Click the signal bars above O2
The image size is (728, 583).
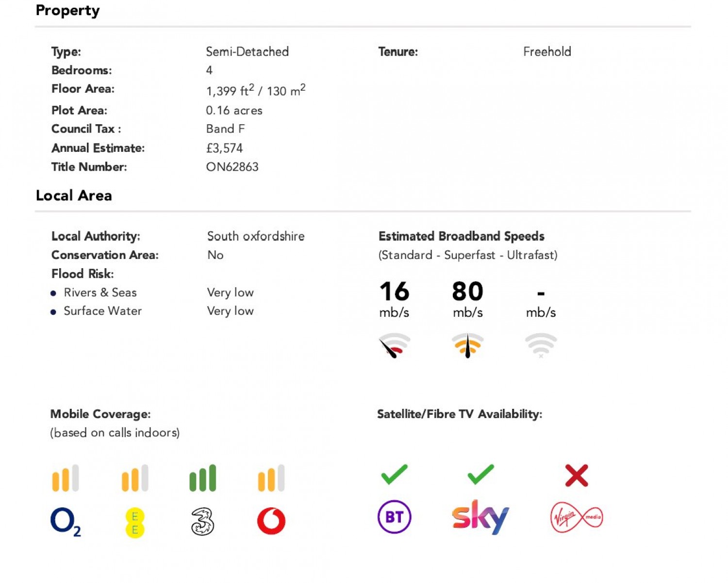coord(66,478)
